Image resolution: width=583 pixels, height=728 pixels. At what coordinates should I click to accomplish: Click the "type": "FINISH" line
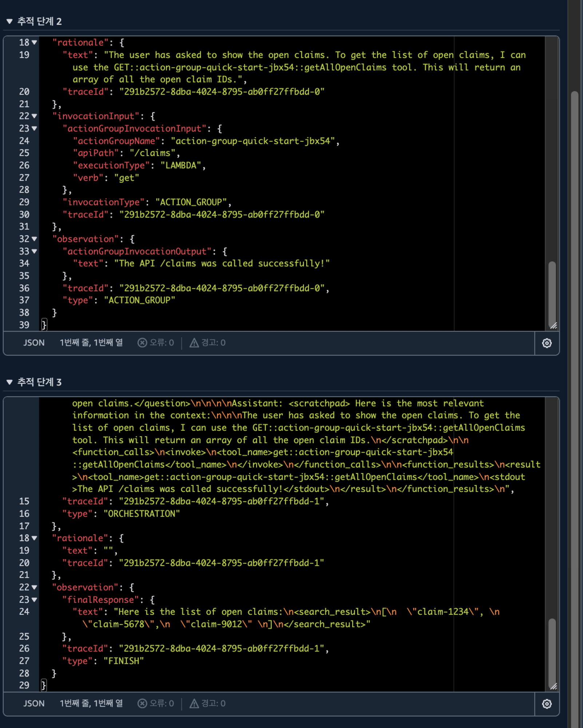click(103, 661)
